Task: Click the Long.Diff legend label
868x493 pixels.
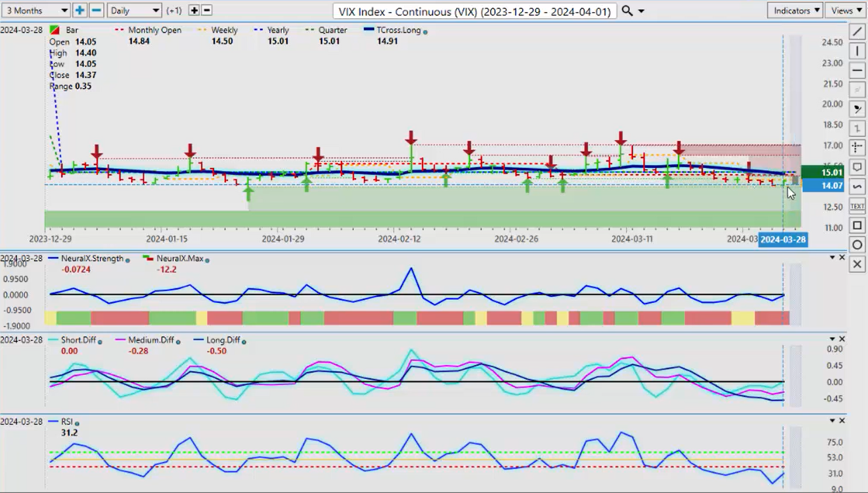Action: (x=223, y=340)
